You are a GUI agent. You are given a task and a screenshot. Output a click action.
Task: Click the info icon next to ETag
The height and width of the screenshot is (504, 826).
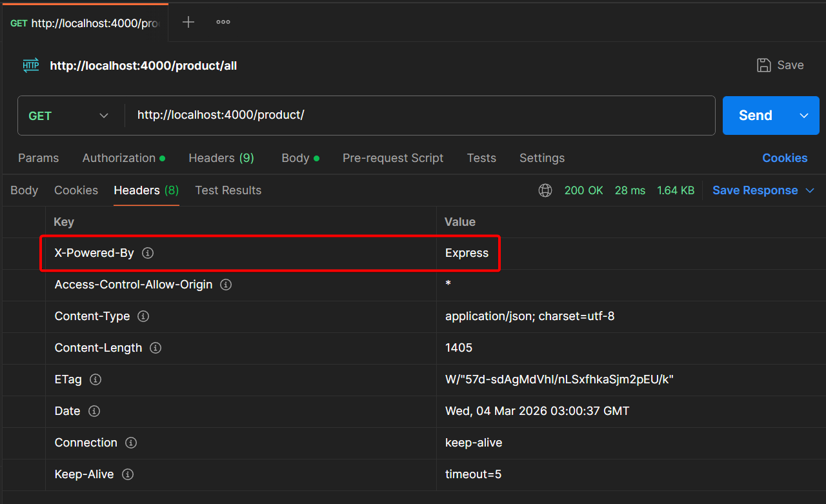pos(96,379)
